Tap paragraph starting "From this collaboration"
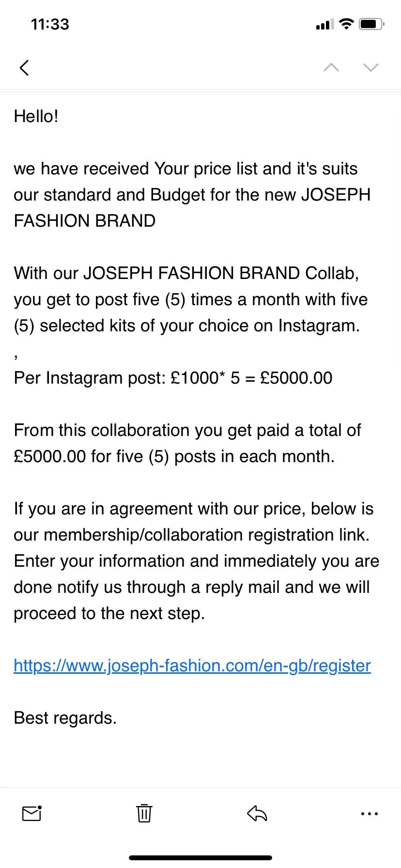This screenshot has height=868, width=401. click(x=187, y=443)
